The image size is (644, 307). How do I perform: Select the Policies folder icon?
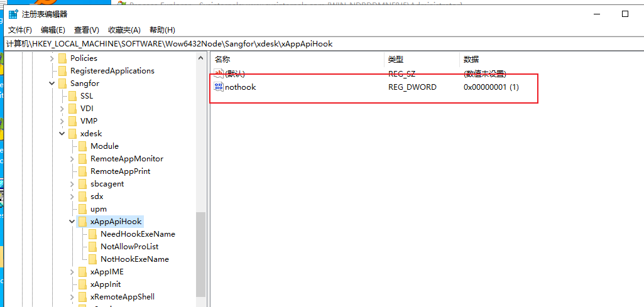62,58
